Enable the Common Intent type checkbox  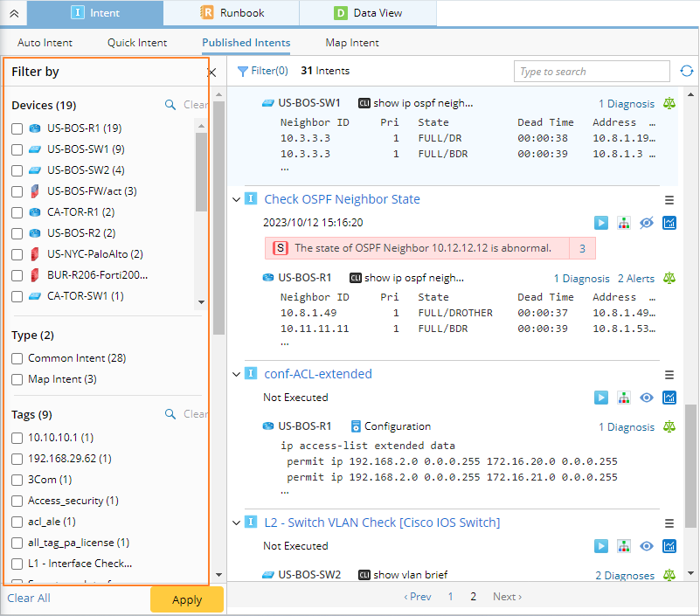tap(17, 358)
